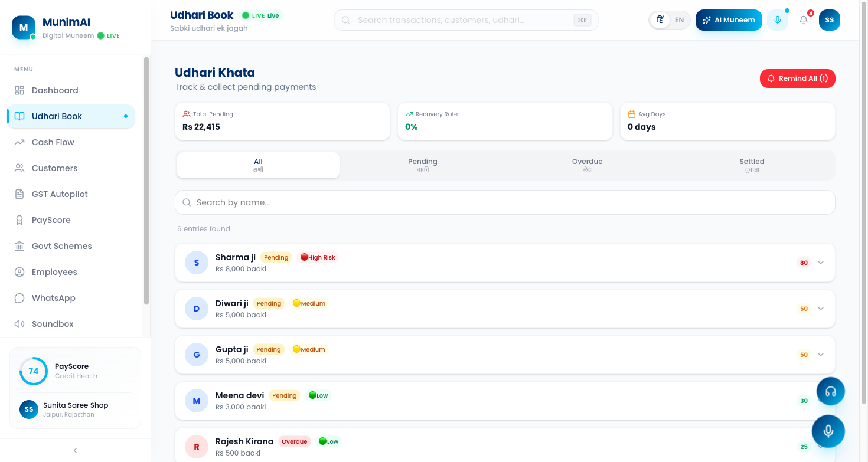868x462 pixels.
Task: Open the Dashboard from the sidebar
Action: coord(54,90)
